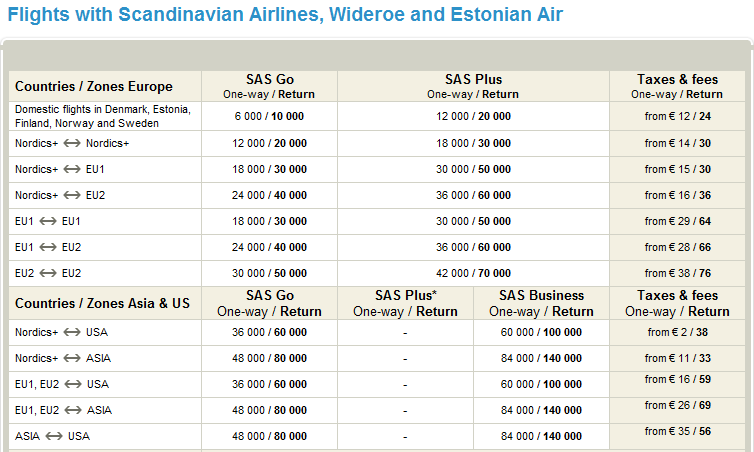Viewport: 754px width, 452px height.
Task: Click the arrow icon between EU1 and EU2
Action: (x=48, y=247)
